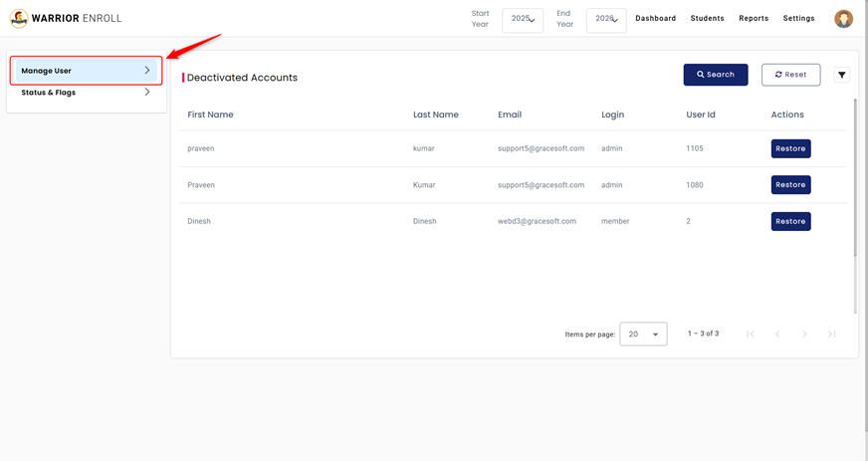Restore the account with User Id 1105
868x461 pixels.
pyautogui.click(x=790, y=148)
